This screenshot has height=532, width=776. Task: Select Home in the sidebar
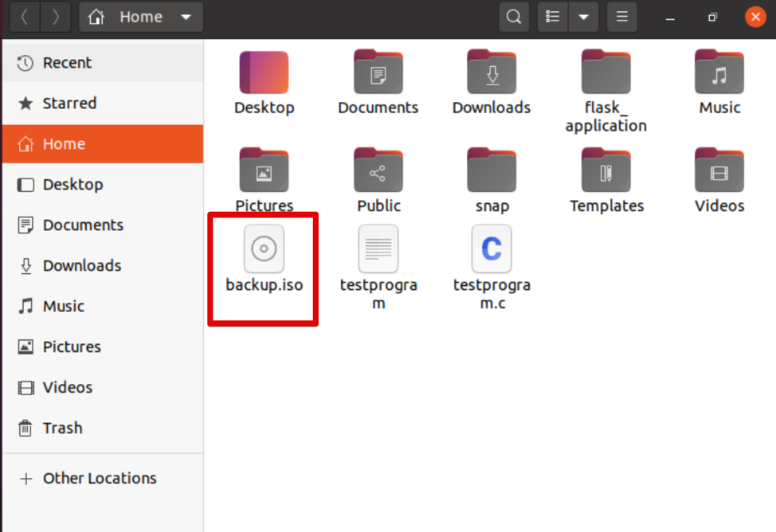click(x=103, y=144)
